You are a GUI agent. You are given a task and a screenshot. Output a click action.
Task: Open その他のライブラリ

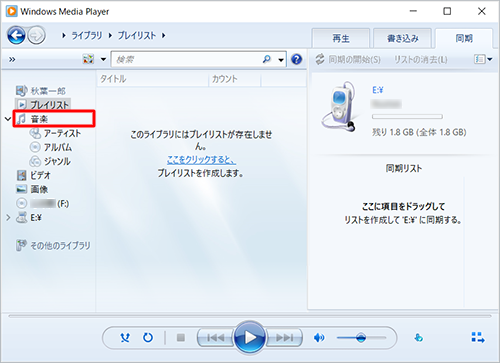[53, 246]
